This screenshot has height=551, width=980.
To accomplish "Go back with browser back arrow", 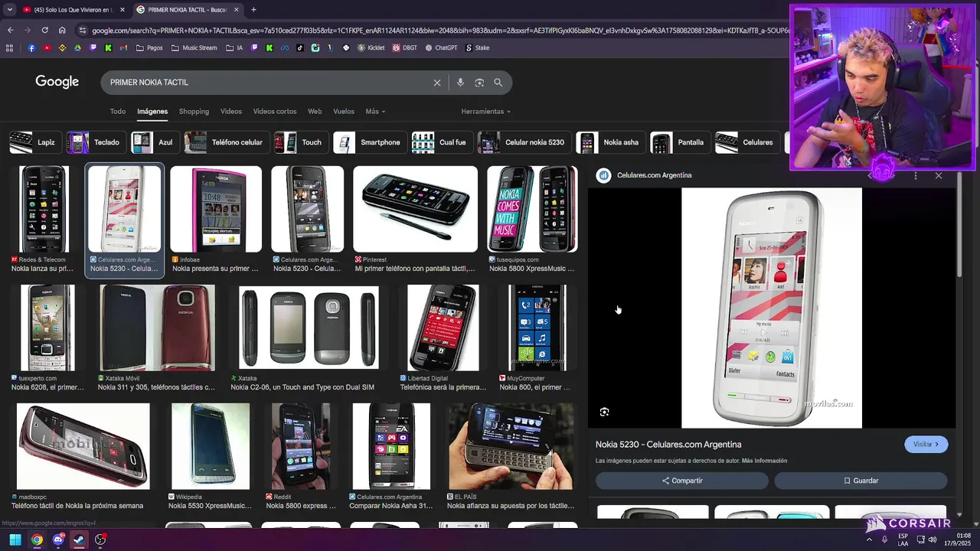I will (x=10, y=31).
